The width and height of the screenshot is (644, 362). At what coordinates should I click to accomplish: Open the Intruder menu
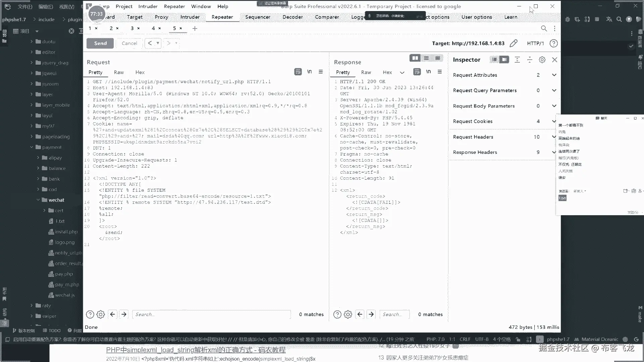point(148,6)
